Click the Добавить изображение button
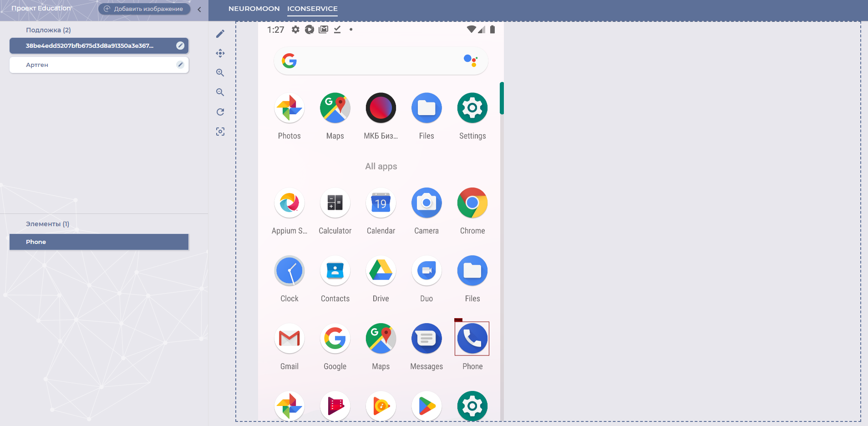 (144, 9)
